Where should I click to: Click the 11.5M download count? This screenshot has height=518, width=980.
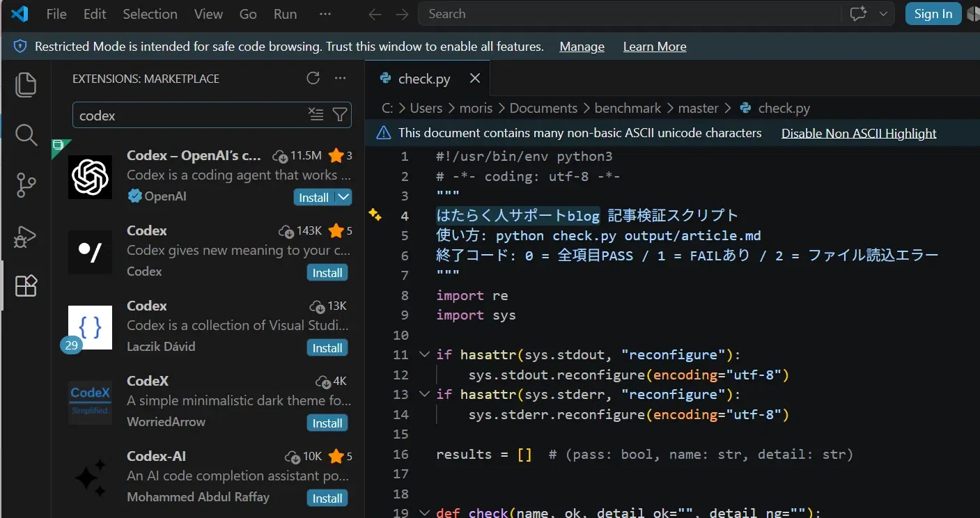[306, 155]
